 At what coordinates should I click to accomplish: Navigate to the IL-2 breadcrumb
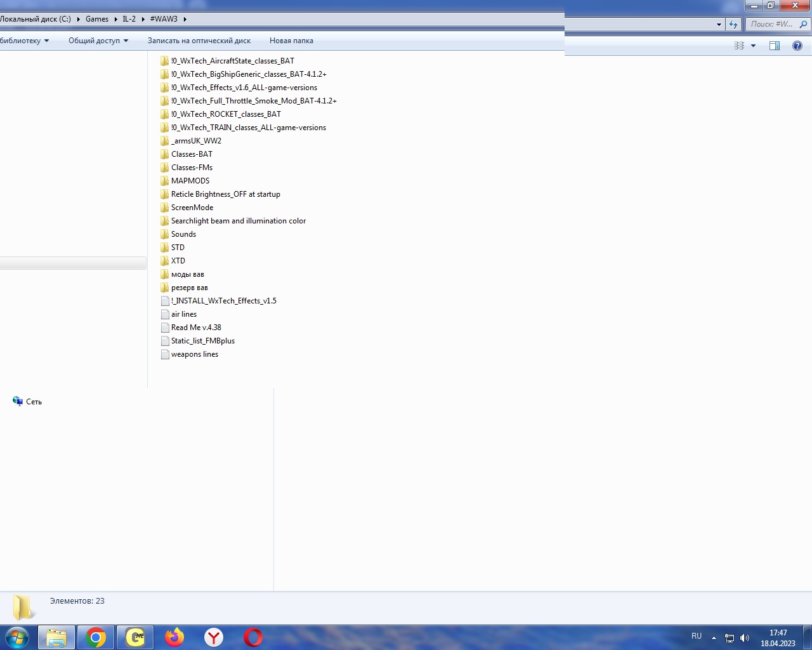[129, 19]
